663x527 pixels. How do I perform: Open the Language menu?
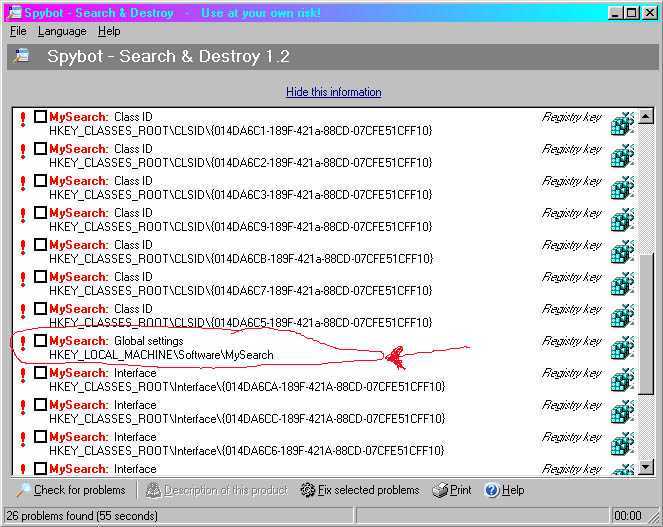[62, 31]
